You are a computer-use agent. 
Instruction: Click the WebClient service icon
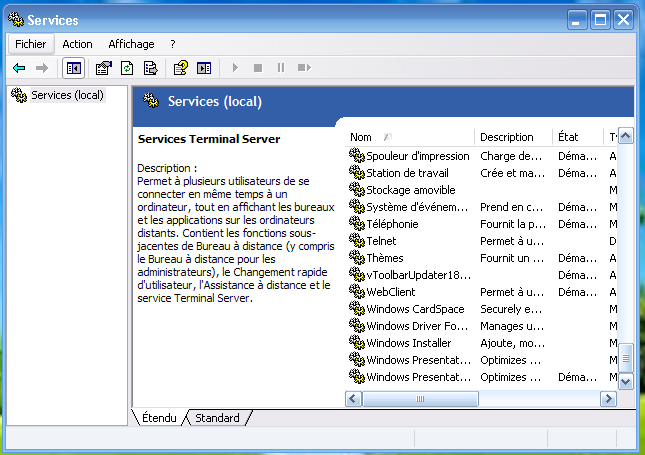click(357, 292)
